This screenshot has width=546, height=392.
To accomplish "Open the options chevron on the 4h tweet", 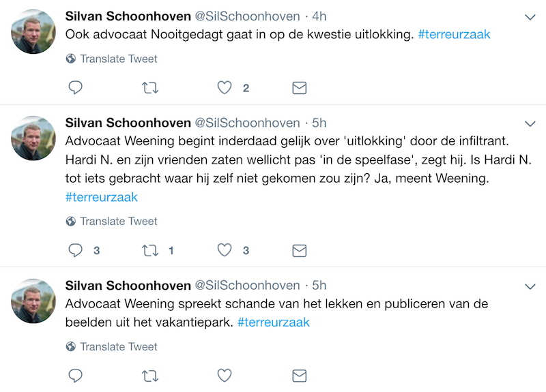I will tap(530, 17).
